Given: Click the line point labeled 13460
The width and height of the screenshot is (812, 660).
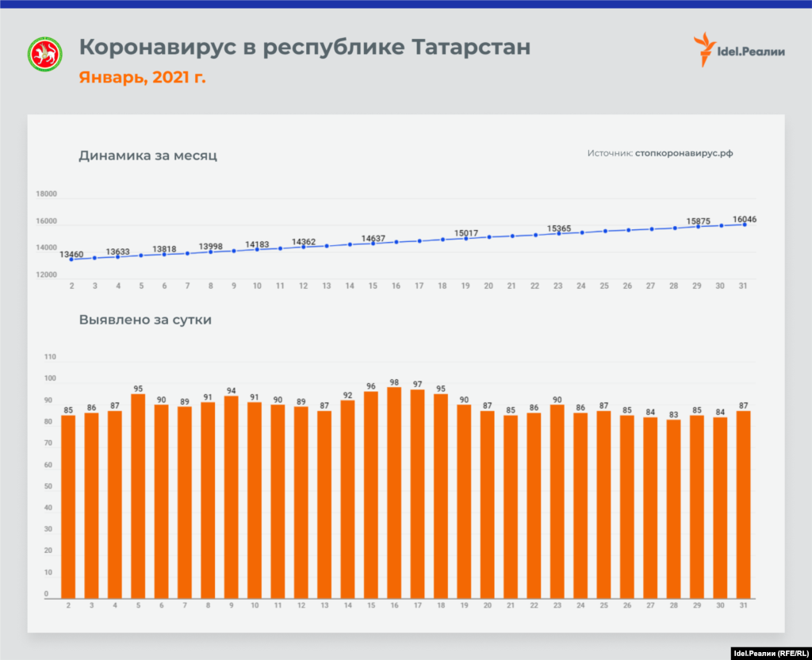Looking at the screenshot, I should [71, 259].
